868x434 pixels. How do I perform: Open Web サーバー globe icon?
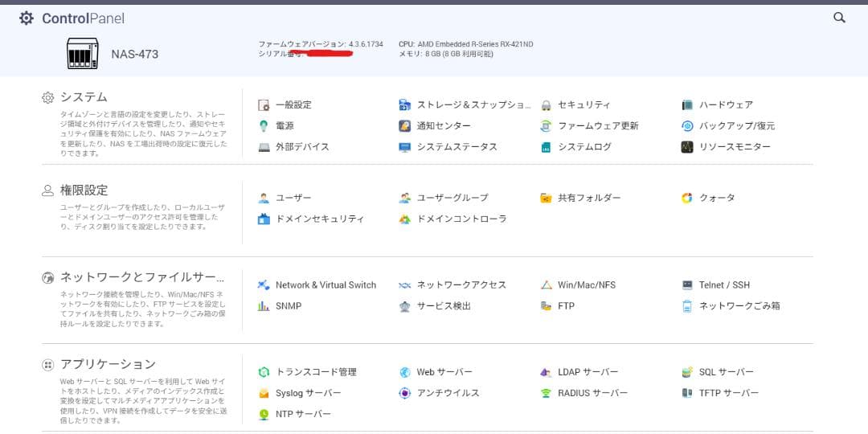(404, 373)
